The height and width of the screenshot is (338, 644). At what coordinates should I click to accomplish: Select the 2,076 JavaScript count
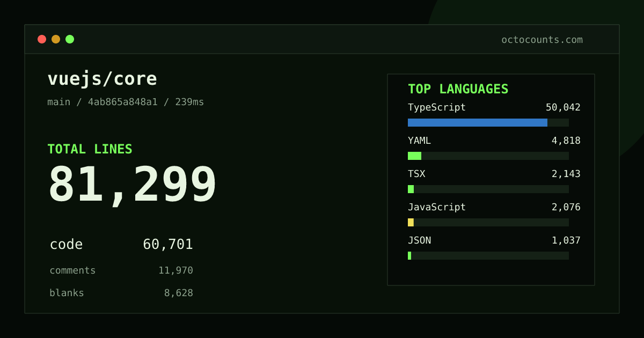coord(566,207)
